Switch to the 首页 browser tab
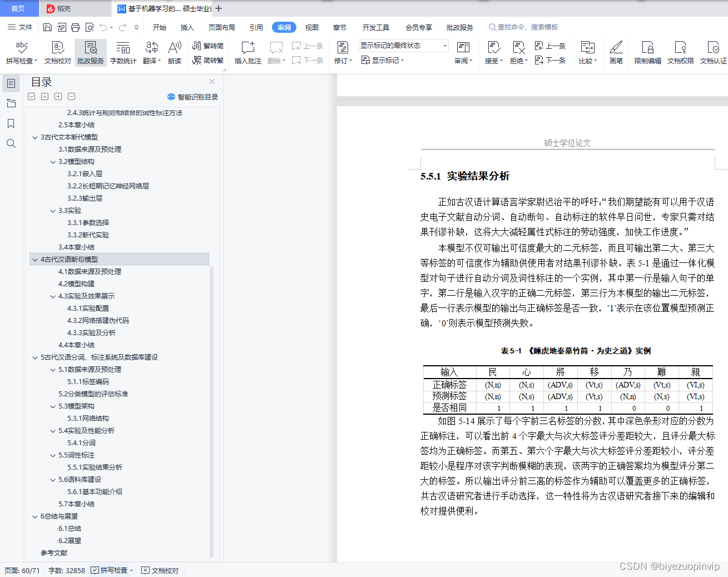 click(x=19, y=8)
